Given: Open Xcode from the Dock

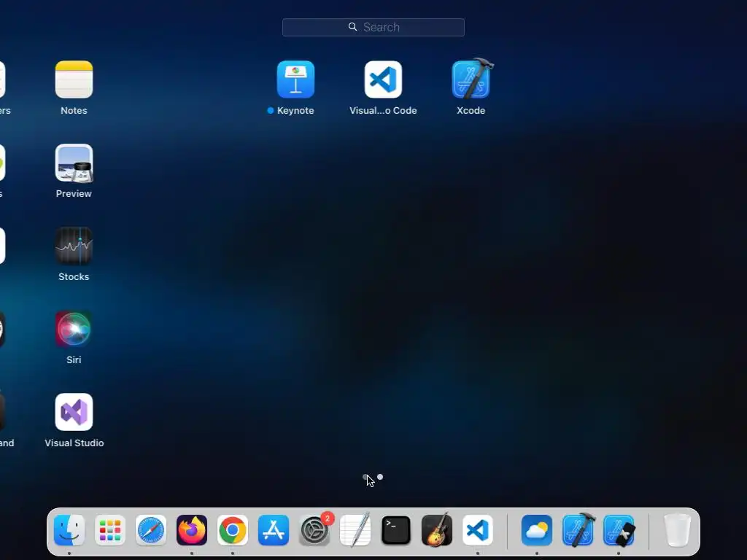Looking at the screenshot, I should pos(578,530).
